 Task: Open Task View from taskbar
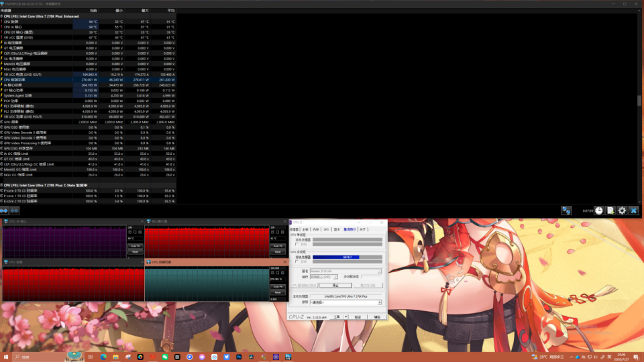[x=91, y=357]
